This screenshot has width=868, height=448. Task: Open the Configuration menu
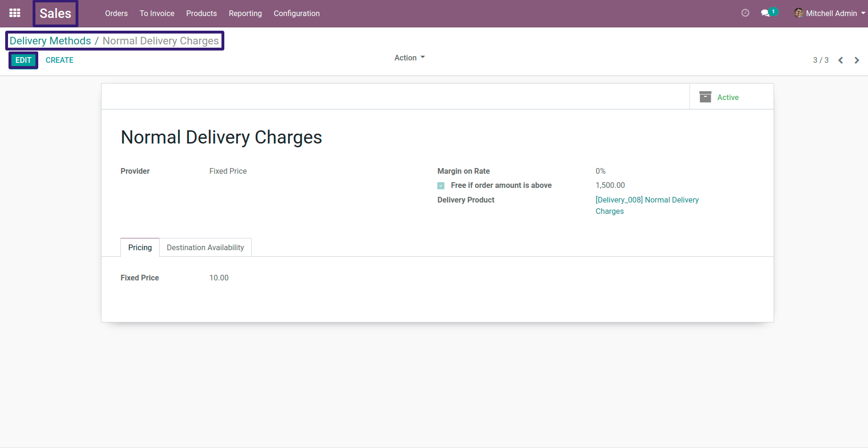[297, 13]
